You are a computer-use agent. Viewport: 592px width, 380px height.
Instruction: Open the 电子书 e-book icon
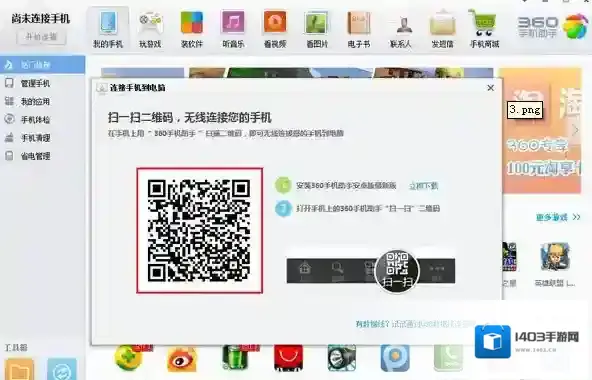(x=359, y=23)
